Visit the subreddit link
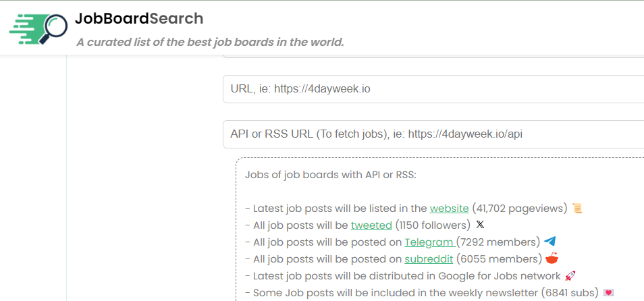 pos(429,258)
